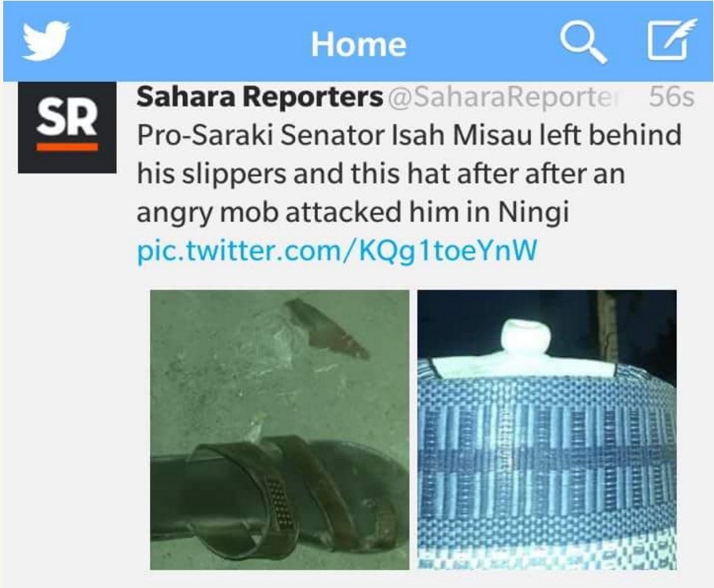714x588 pixels.
Task: Open Sahara Reporters display name
Action: (x=260, y=96)
